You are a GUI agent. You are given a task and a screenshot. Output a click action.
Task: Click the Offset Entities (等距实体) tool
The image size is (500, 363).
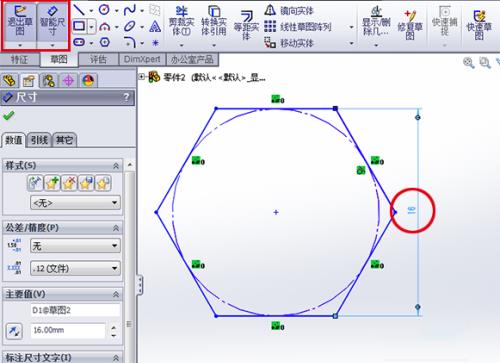(x=246, y=25)
